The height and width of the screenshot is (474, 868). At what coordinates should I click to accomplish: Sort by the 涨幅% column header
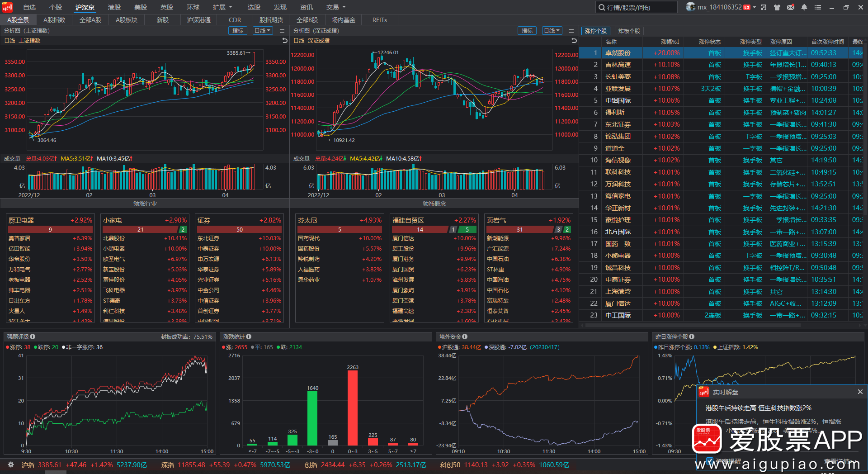670,42
